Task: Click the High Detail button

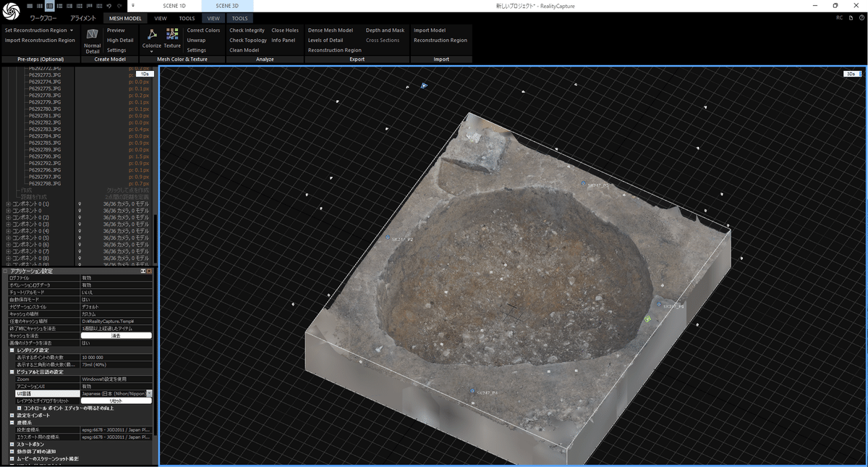Action: [120, 41]
